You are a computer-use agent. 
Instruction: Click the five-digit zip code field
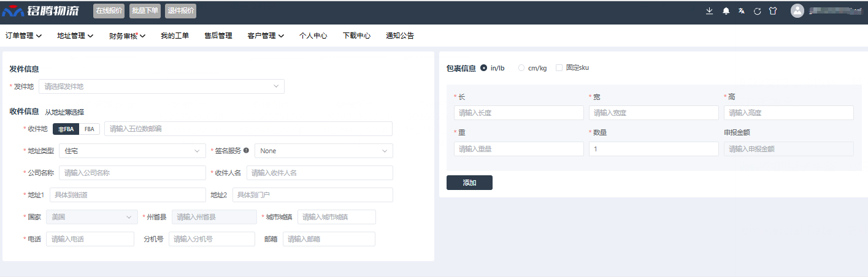click(x=248, y=129)
